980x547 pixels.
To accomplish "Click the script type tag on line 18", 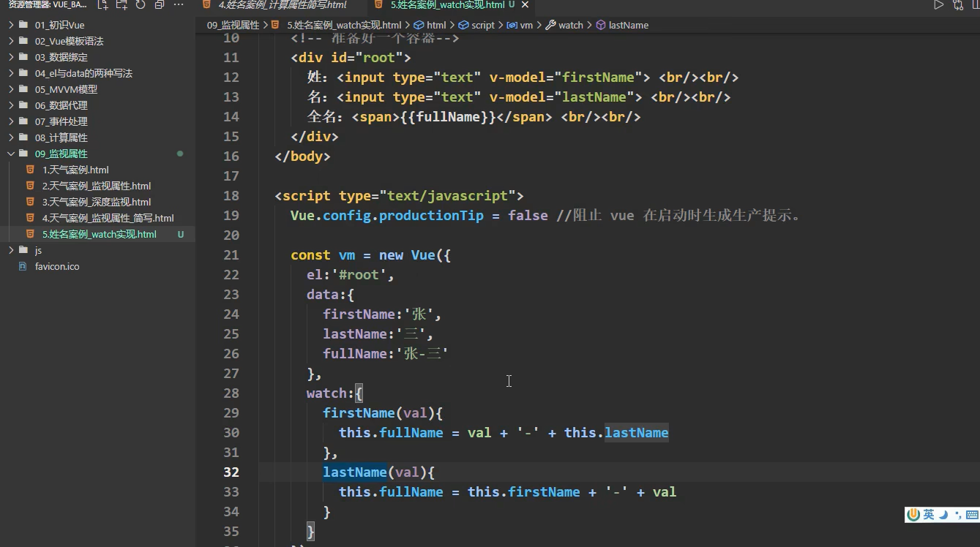I will 399,195.
